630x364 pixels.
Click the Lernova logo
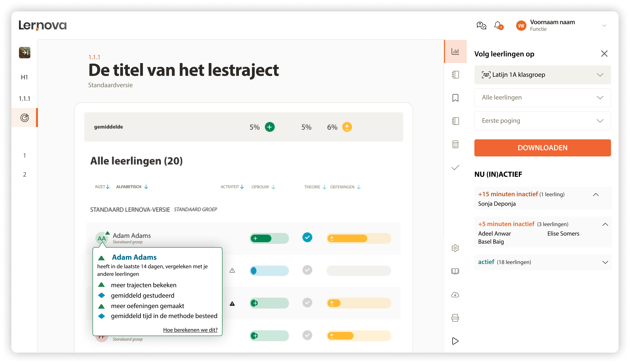pos(43,25)
